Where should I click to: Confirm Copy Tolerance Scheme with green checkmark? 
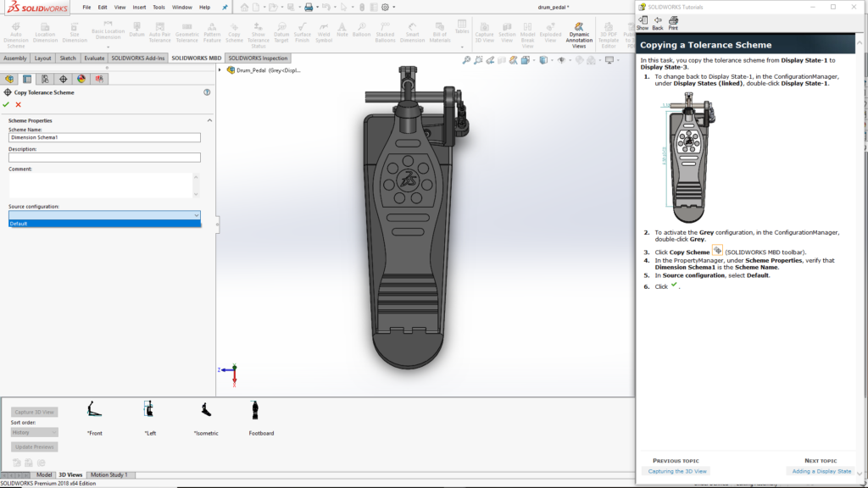6,104
